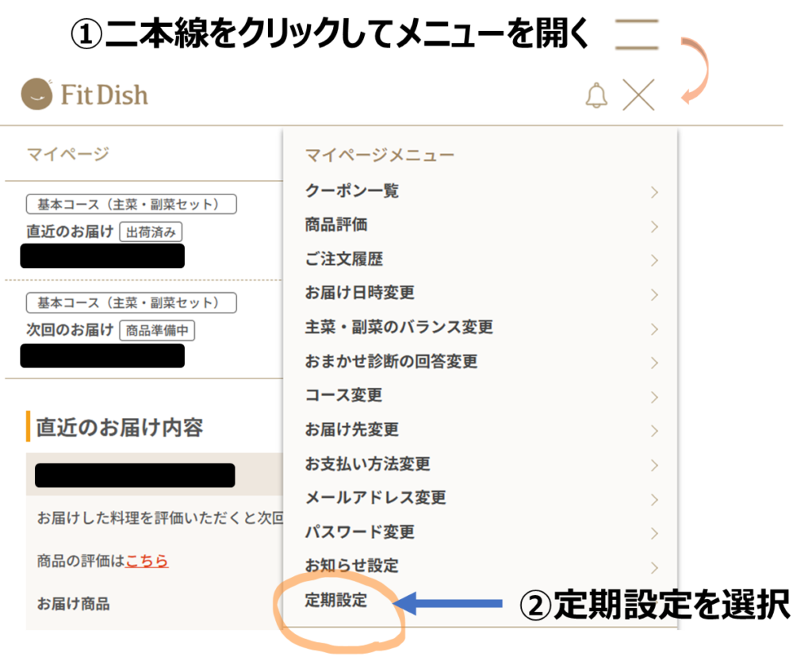Image resolution: width=812 pixels, height=661 pixels.
Task: Click the 商品準備中 status badge
Action: point(157,331)
